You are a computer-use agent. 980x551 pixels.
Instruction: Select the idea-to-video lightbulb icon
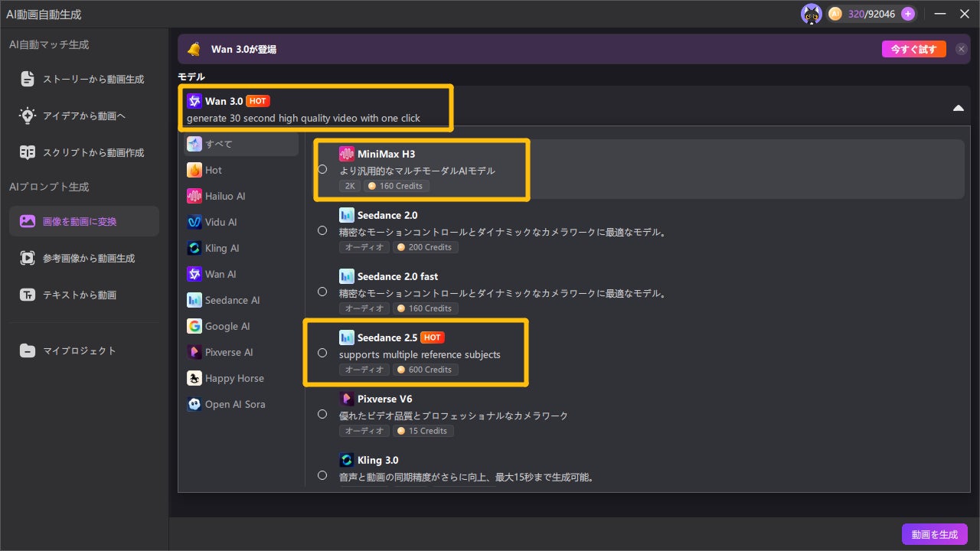(28, 116)
